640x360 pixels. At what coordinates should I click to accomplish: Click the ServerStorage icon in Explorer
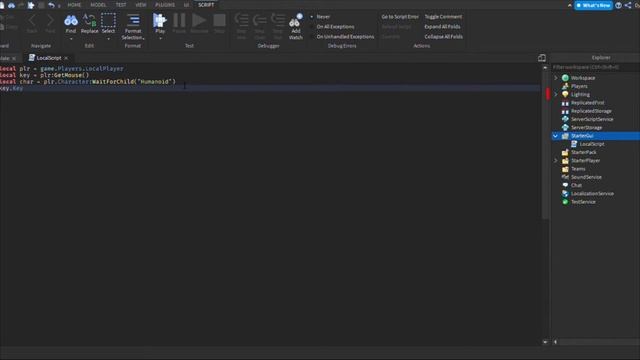565,127
